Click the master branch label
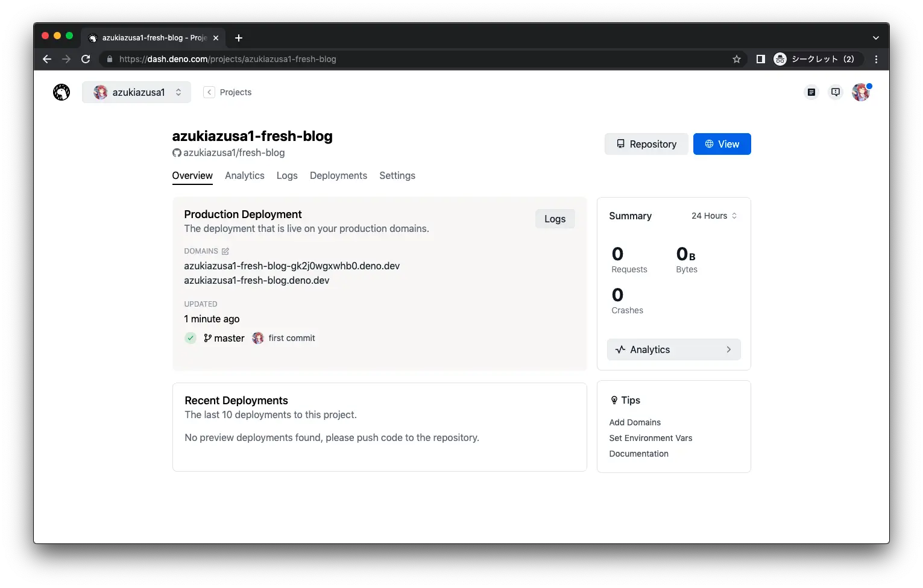This screenshot has height=588, width=923. (x=224, y=338)
